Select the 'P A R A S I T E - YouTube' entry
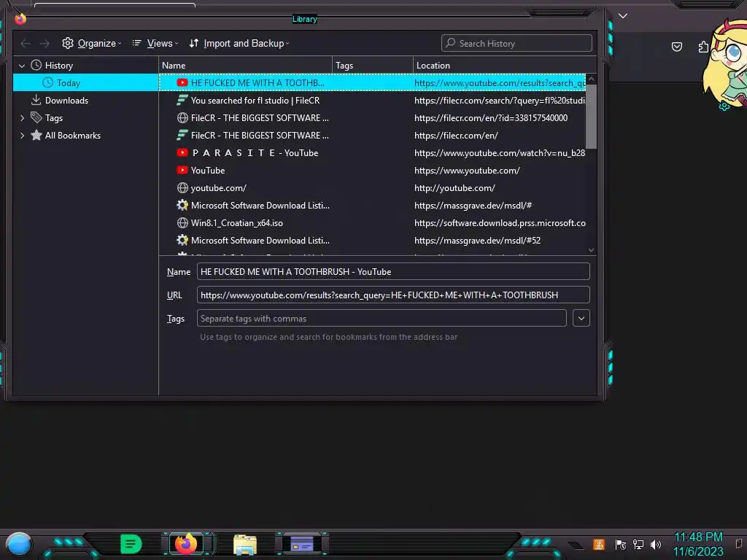The width and height of the screenshot is (747, 560). click(372, 153)
